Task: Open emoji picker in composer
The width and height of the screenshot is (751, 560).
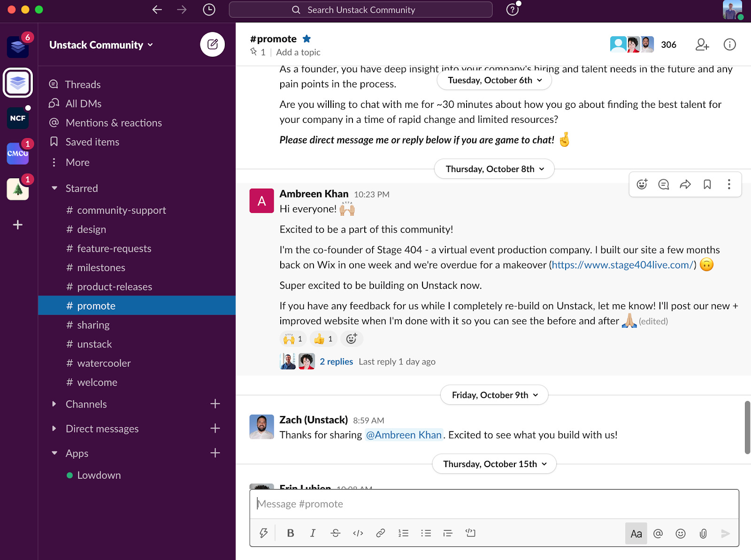Action: pos(681,533)
